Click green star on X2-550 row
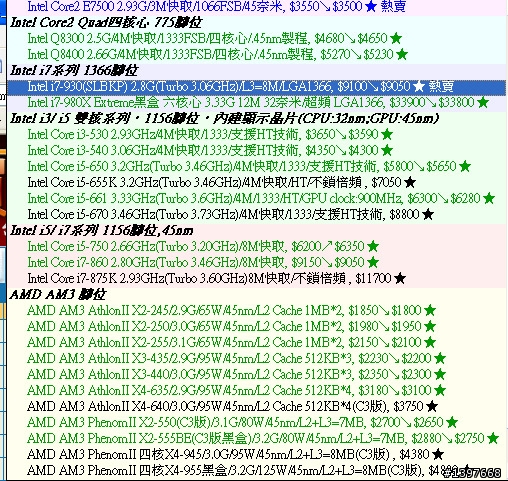 click(452, 422)
